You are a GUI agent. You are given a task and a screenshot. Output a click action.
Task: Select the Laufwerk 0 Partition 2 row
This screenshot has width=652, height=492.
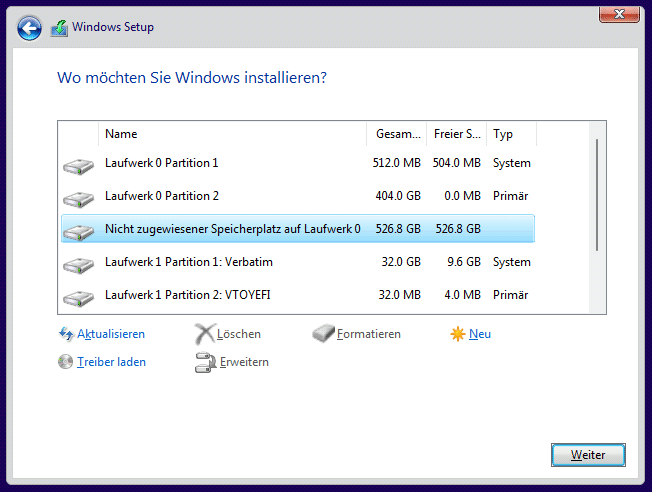point(298,196)
